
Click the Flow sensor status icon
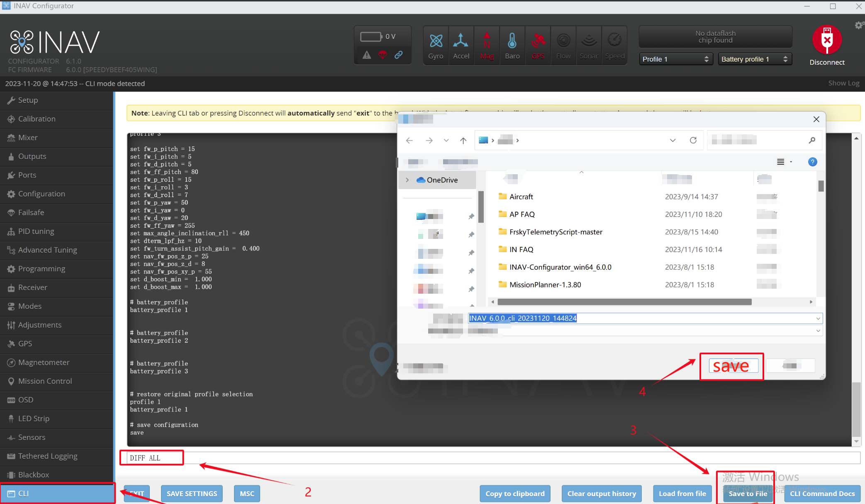(563, 46)
